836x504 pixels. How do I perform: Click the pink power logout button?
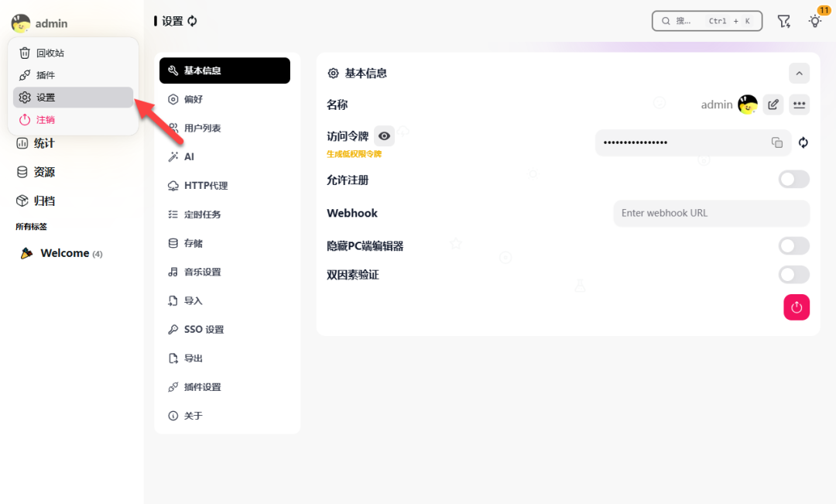click(x=797, y=307)
